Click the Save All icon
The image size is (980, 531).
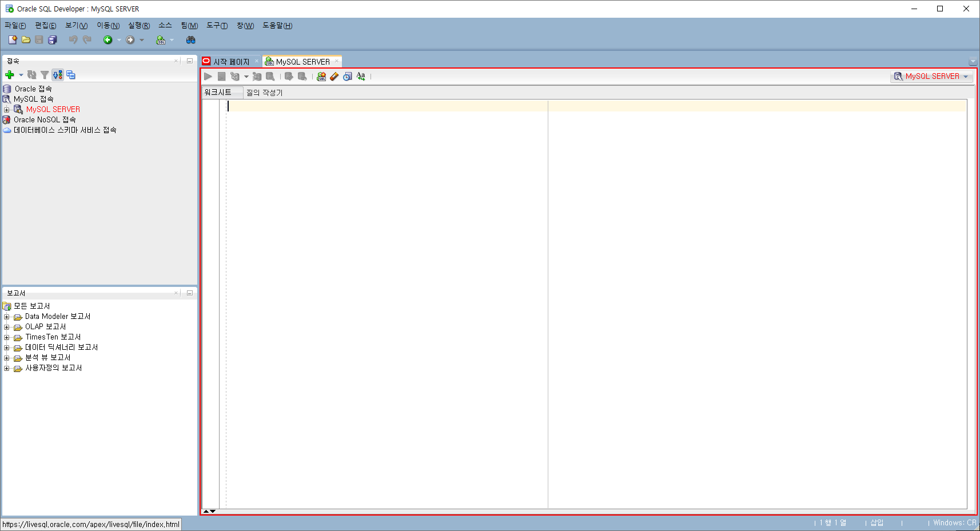click(53, 39)
